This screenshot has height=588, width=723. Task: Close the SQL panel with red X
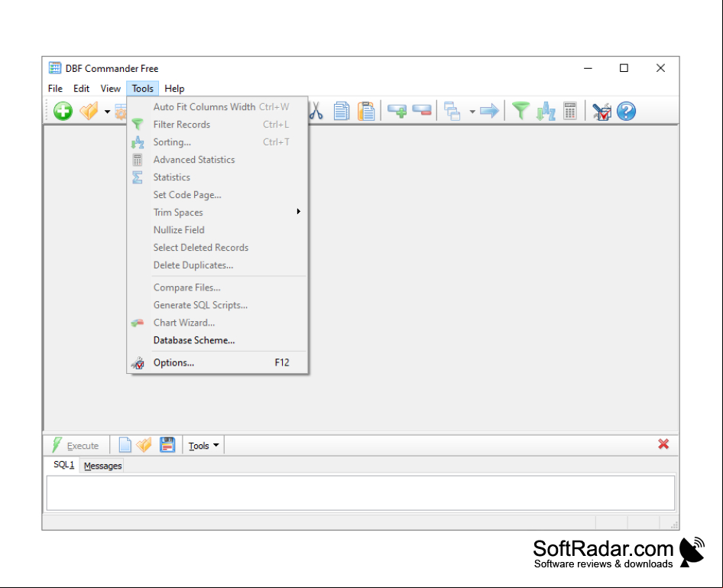[663, 444]
